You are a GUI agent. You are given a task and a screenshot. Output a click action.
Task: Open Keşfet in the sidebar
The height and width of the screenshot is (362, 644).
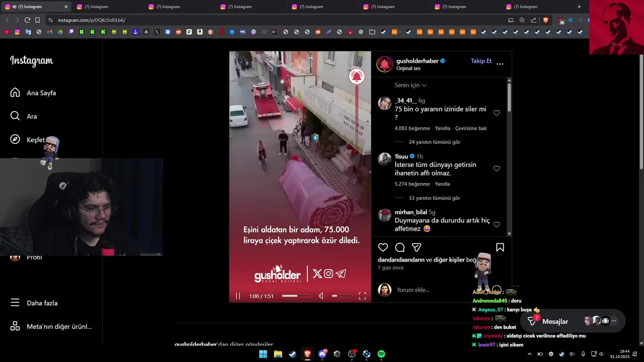point(27,140)
